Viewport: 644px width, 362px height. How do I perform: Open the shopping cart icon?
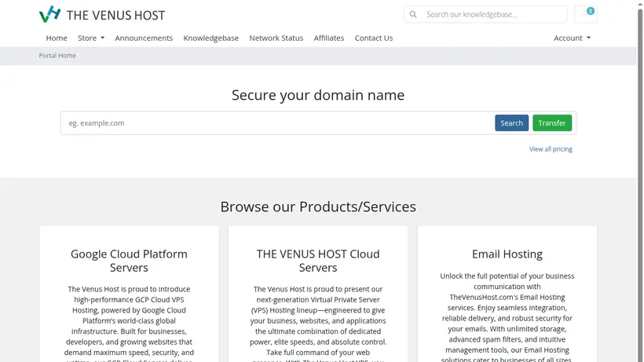[586, 14]
